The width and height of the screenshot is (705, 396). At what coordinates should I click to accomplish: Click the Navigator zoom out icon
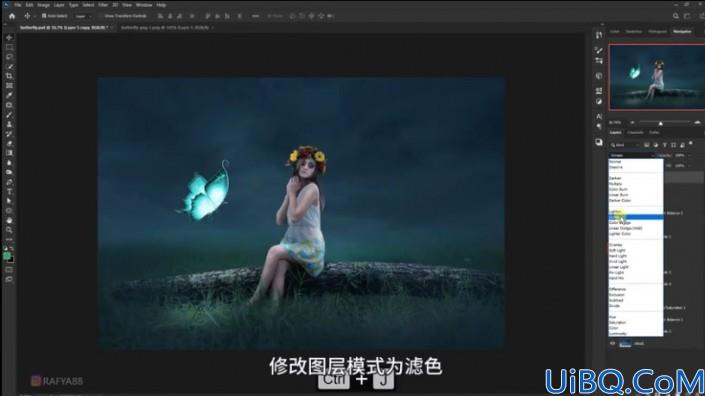tap(632, 122)
